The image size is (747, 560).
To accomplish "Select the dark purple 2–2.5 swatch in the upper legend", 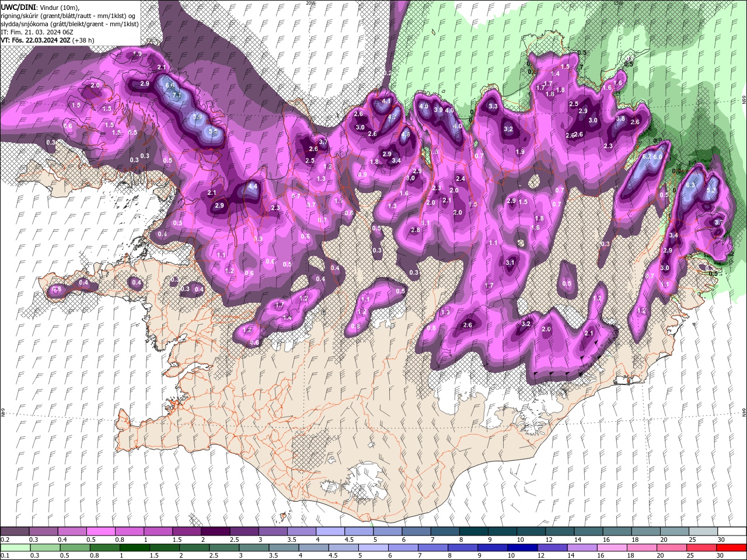I will (215, 531).
